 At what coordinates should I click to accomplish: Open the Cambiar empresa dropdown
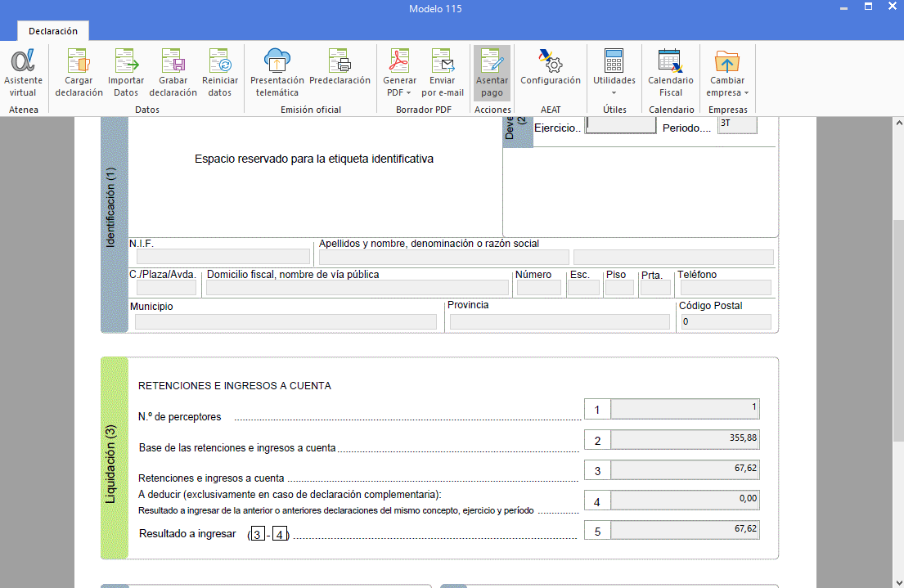pyautogui.click(x=727, y=73)
